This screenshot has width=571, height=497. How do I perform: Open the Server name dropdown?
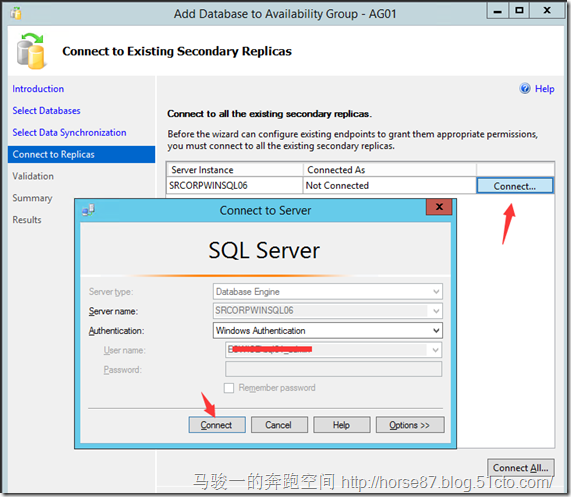436,311
